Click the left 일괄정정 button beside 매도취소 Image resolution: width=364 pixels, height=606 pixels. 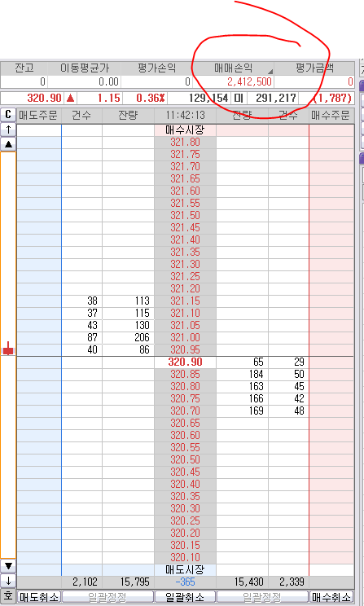point(107,597)
